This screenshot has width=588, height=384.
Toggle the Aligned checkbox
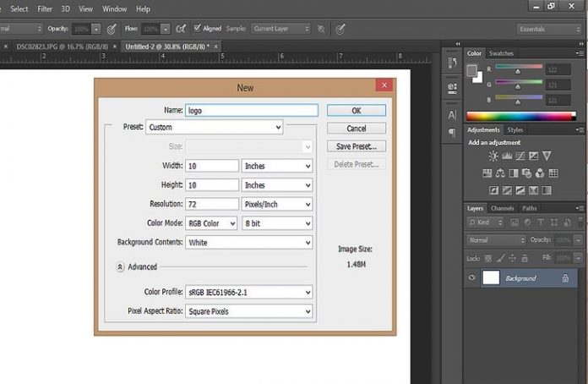coord(196,29)
